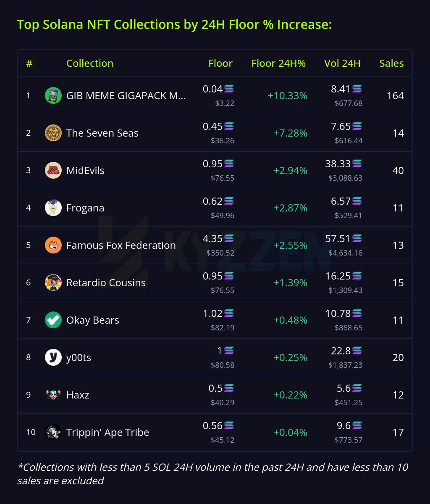Sort by the Sales column header

(x=391, y=63)
